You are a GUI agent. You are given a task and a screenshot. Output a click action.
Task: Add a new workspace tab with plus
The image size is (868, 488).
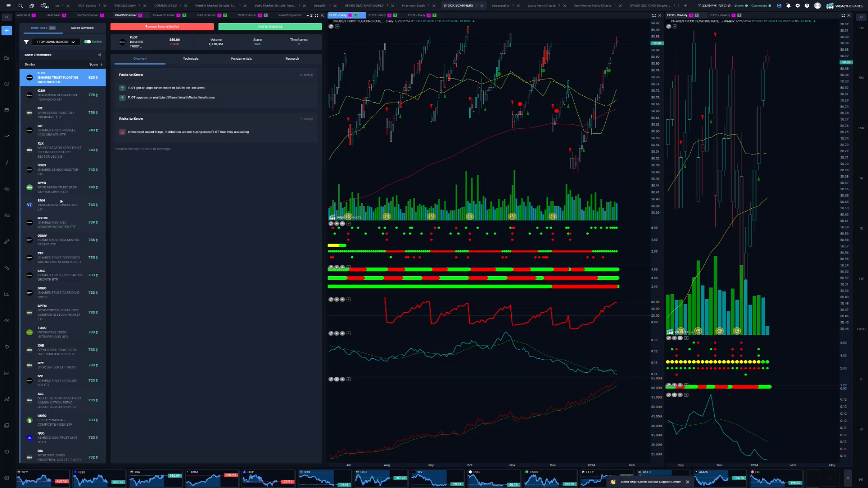pyautogui.click(x=685, y=6)
